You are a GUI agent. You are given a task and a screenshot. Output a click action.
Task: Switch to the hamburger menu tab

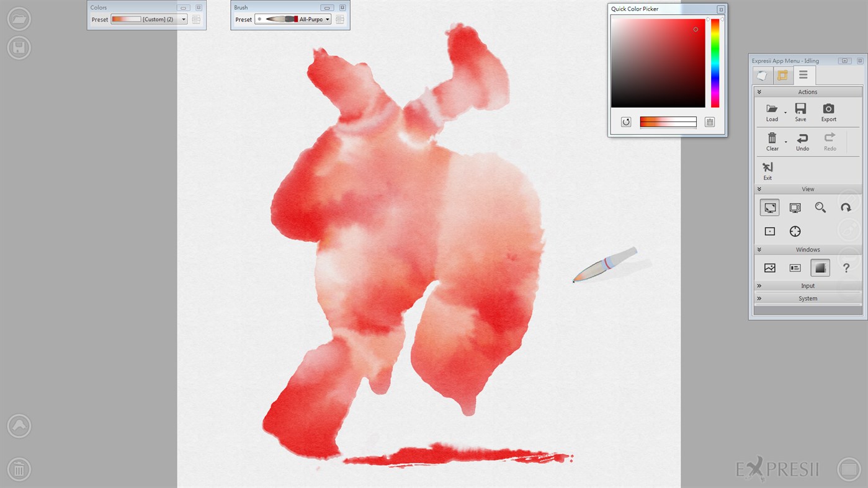(x=803, y=75)
